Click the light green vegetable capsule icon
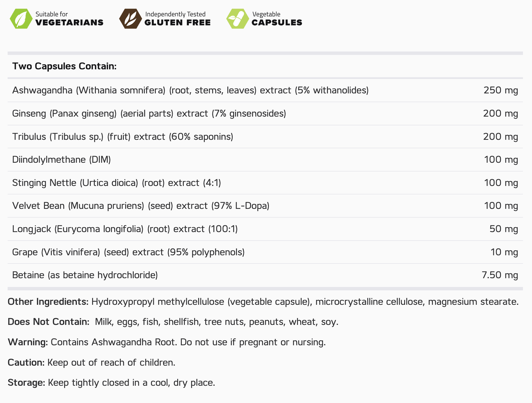532x403 pixels. (x=237, y=19)
